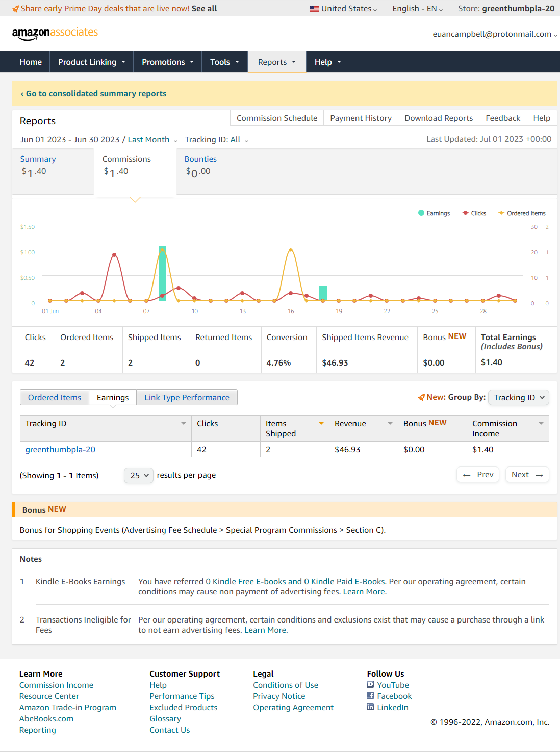The width and height of the screenshot is (560, 752).
Task: Open Download Reports
Action: [439, 118]
